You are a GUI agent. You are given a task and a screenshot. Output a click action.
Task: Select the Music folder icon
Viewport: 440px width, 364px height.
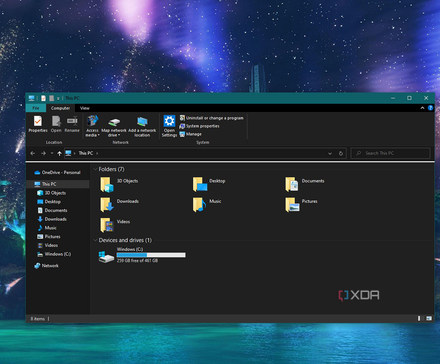[200, 204]
